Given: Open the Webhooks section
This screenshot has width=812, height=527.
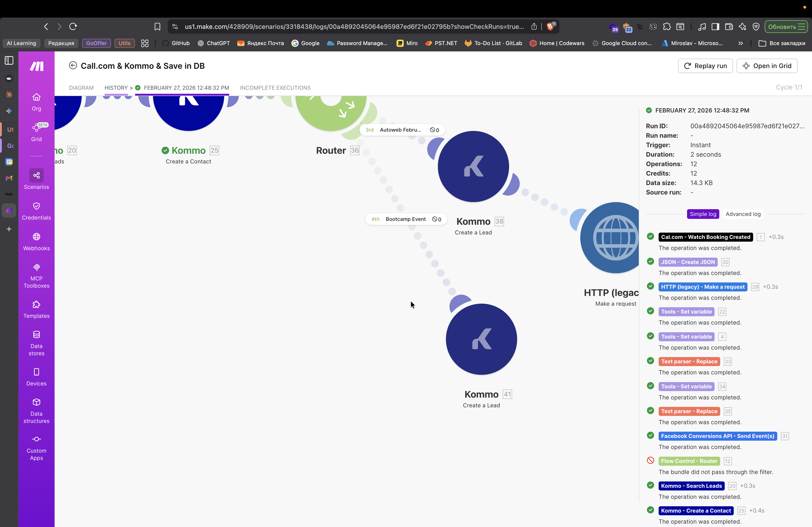Looking at the screenshot, I should (36, 241).
